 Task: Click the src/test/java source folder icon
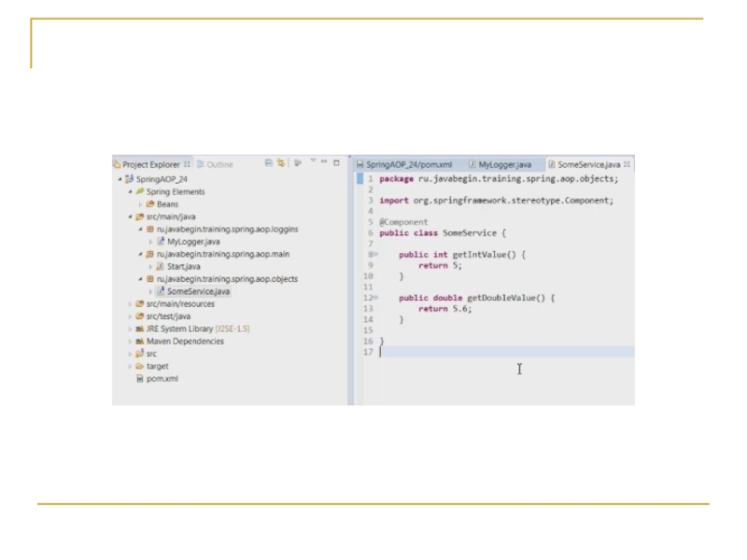[139, 316]
